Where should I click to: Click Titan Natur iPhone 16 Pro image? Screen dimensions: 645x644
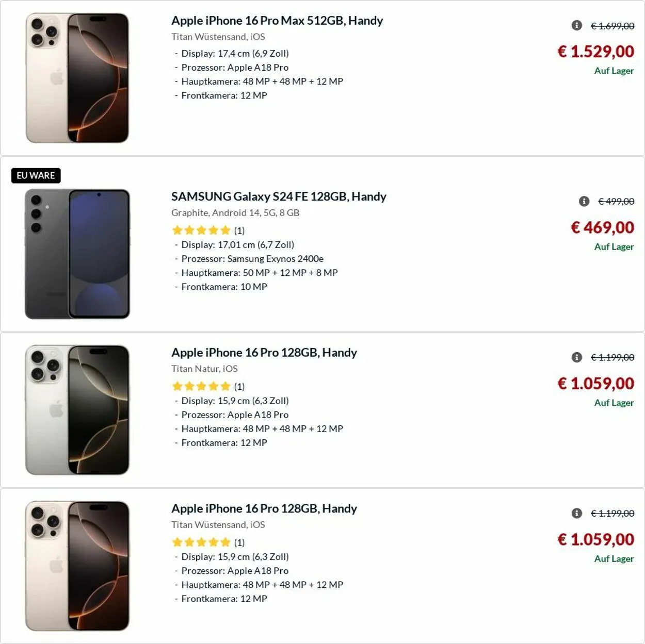(x=77, y=410)
